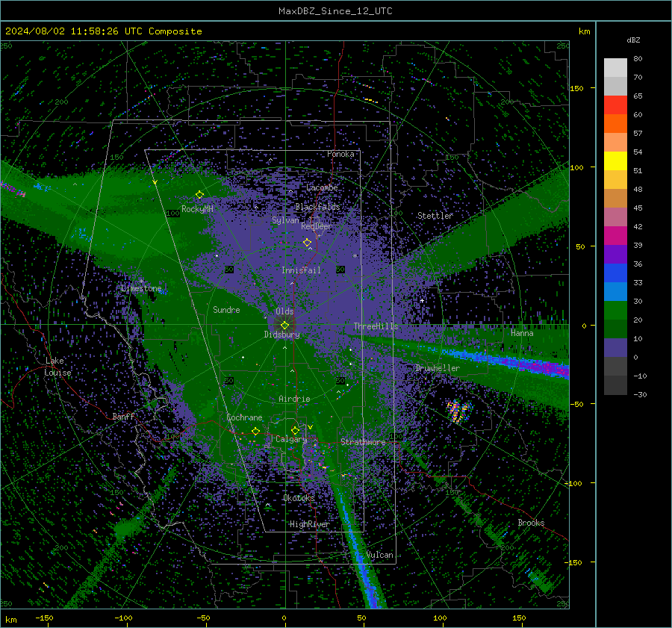Image resolution: width=672 pixels, height=628 pixels.
Task: Click the yellow diamond marker below RedDeer
Action: pyautogui.click(x=307, y=243)
